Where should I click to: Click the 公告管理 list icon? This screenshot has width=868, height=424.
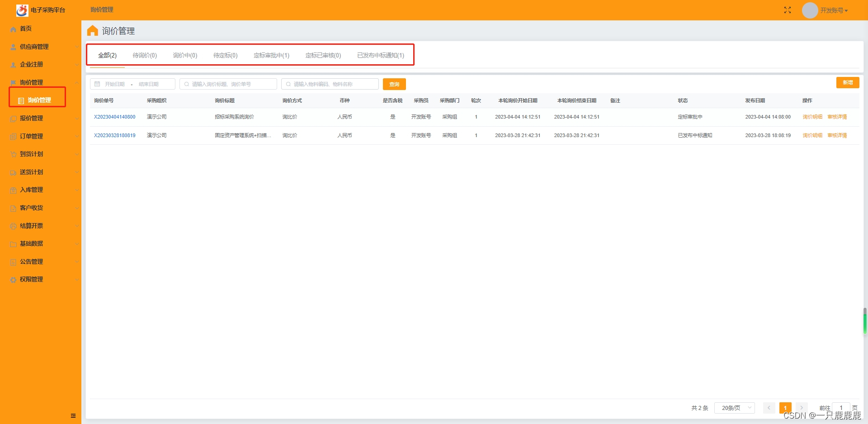pyautogui.click(x=13, y=262)
